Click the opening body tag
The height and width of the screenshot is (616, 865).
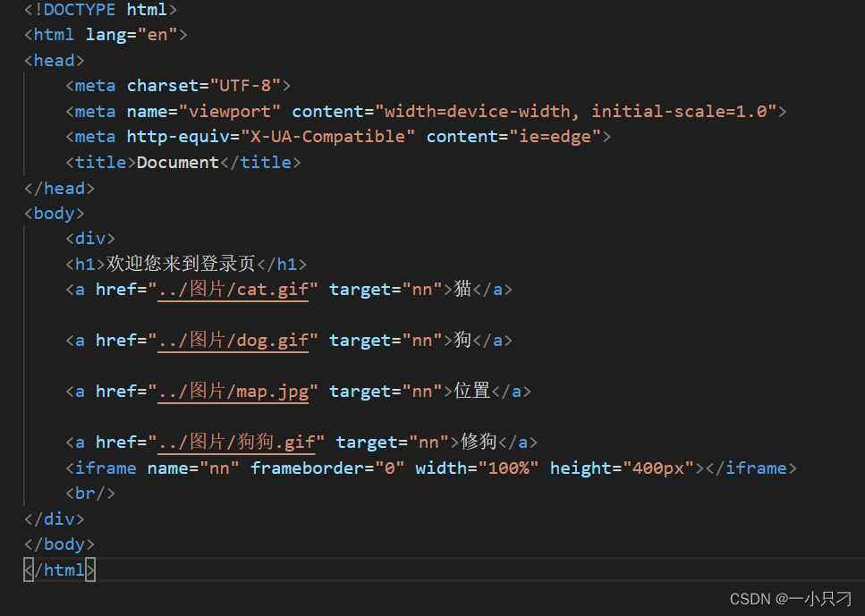click(x=54, y=213)
